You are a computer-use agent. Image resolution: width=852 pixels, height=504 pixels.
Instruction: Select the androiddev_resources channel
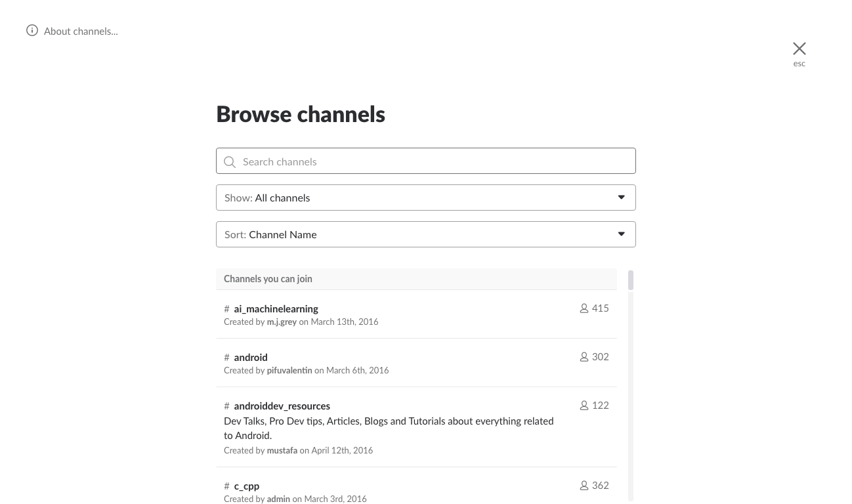tap(282, 406)
